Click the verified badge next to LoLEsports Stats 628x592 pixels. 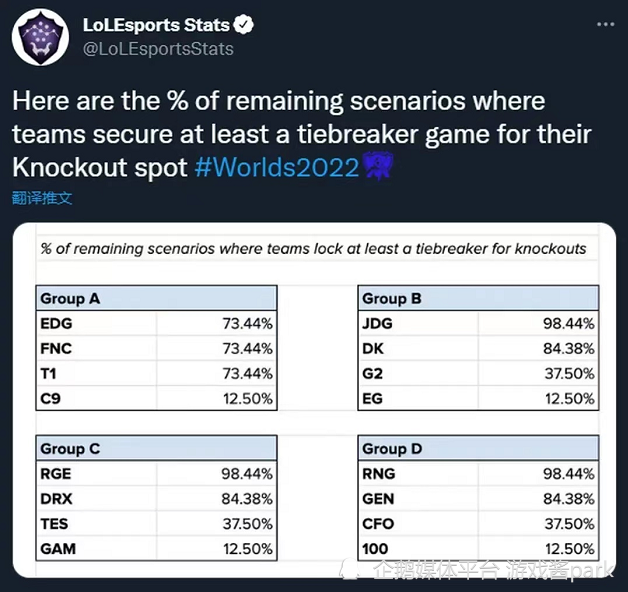click(x=245, y=24)
